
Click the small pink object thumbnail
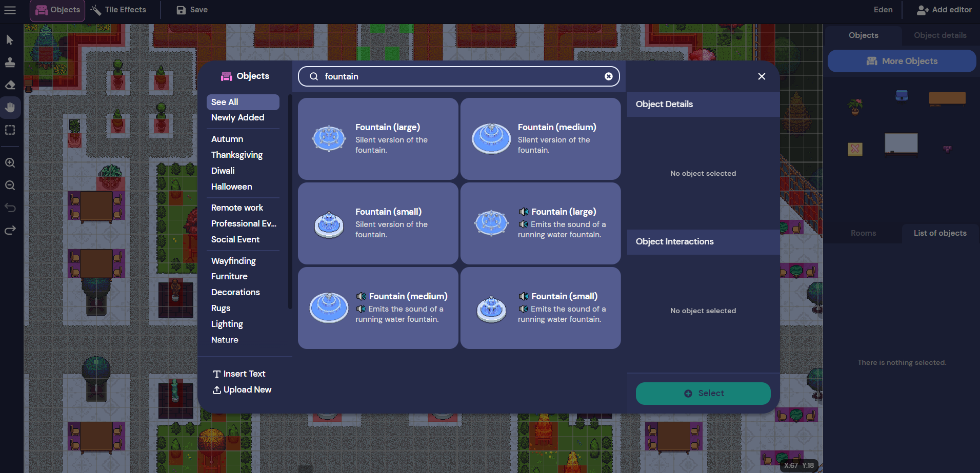pos(947,149)
